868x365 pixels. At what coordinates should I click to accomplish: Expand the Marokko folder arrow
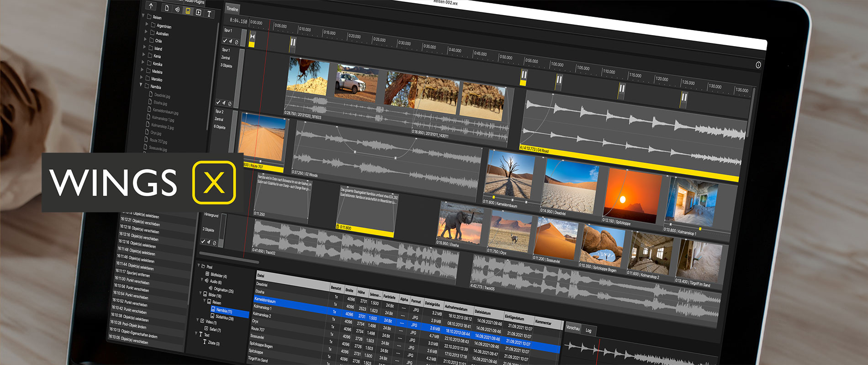[x=142, y=78]
